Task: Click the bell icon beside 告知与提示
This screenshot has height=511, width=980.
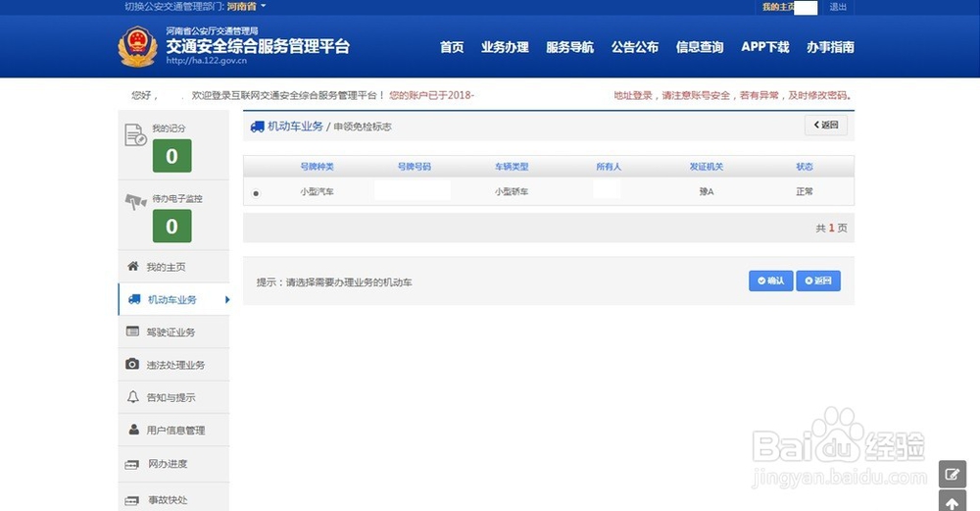Action: [132, 396]
